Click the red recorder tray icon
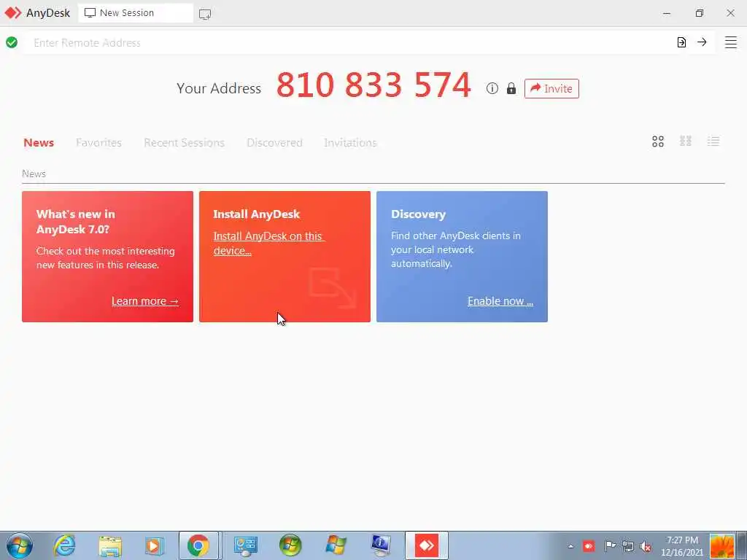747x560 pixels. click(x=589, y=546)
